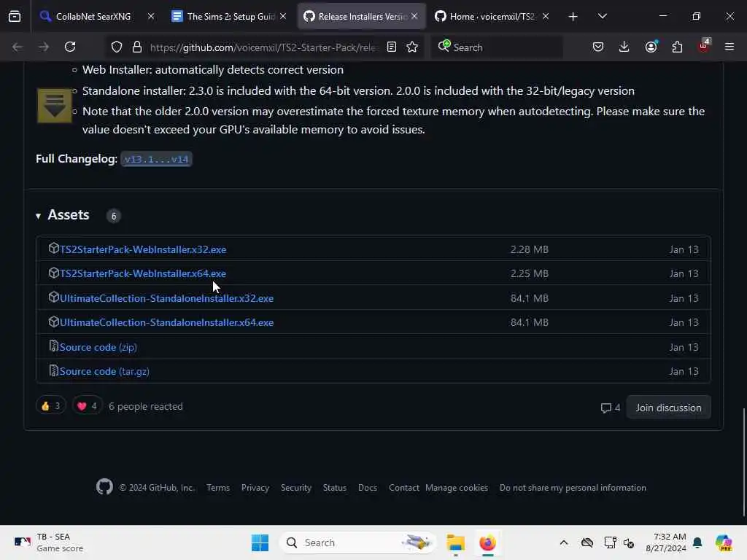Click the GitHub logo in footer
Image resolution: width=747 pixels, height=560 pixels.
tap(104, 487)
